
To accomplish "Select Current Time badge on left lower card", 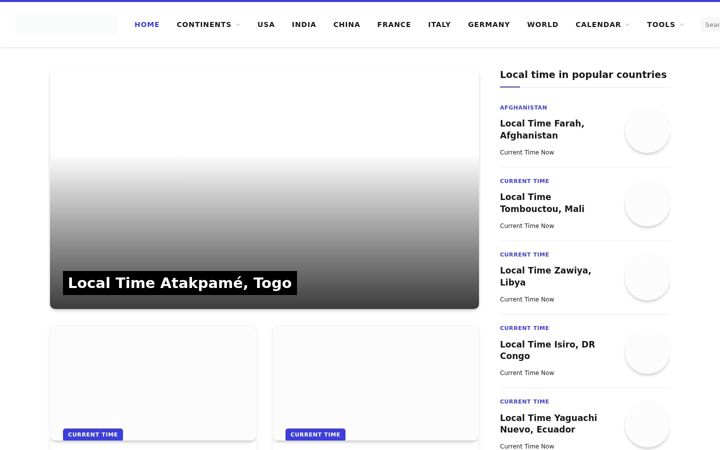I will tap(93, 434).
